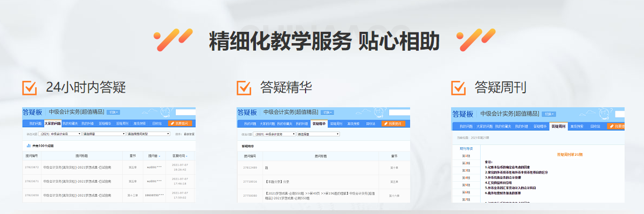Open question number 27823650
Screen dimensions: 644x214
pyautogui.click(x=32, y=195)
